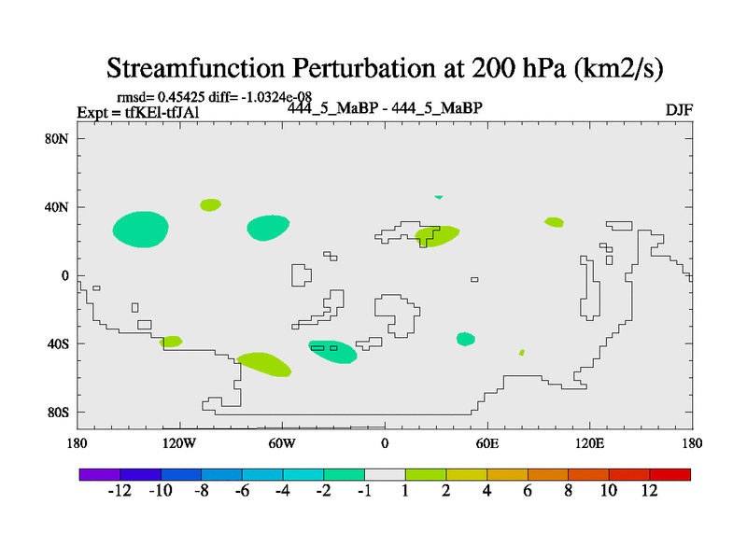The image size is (747, 560).
Task: Click the blue swatch between -10 and -8
Action: (x=181, y=474)
